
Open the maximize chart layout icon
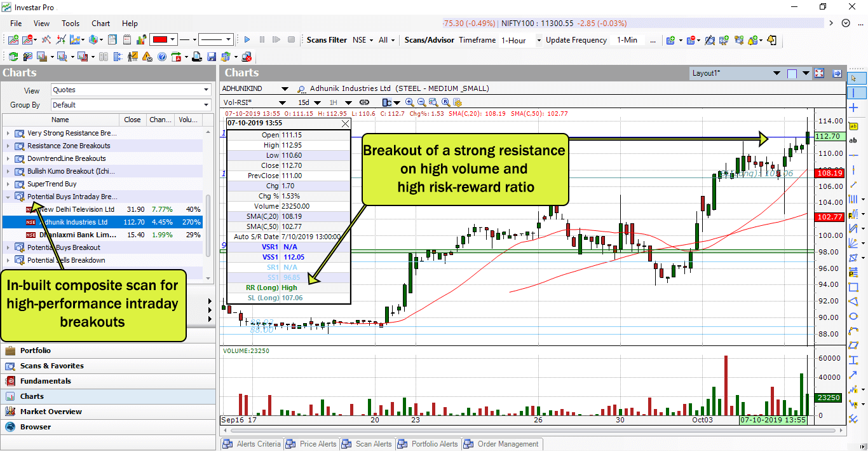(x=819, y=73)
